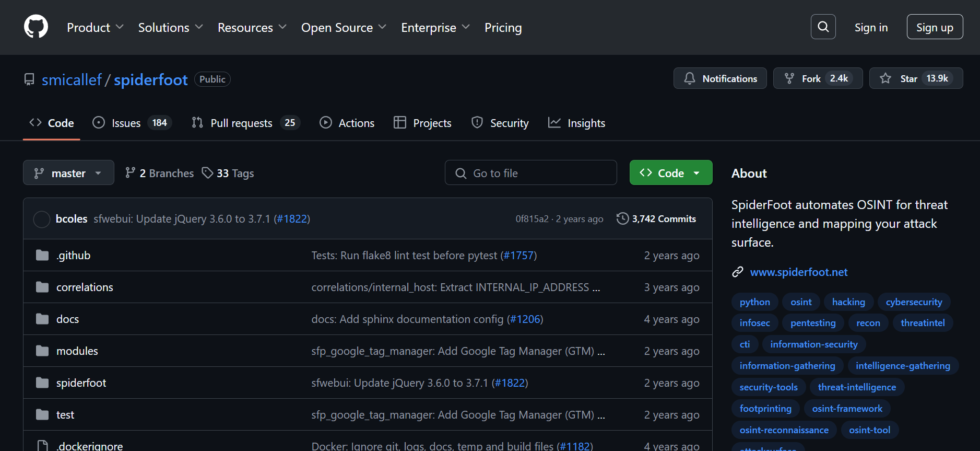Switch to the Code tab
The image size is (980, 451).
52,123
